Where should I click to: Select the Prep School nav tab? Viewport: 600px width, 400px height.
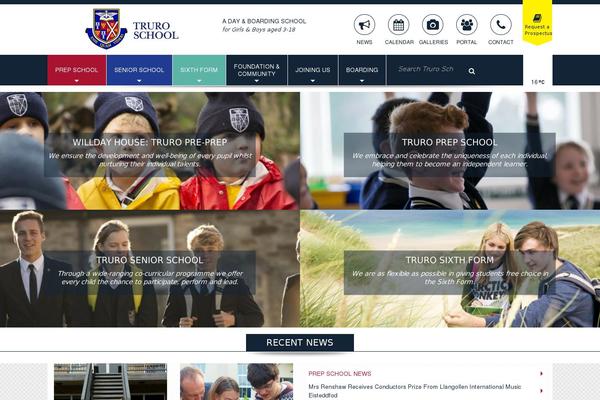tap(77, 70)
